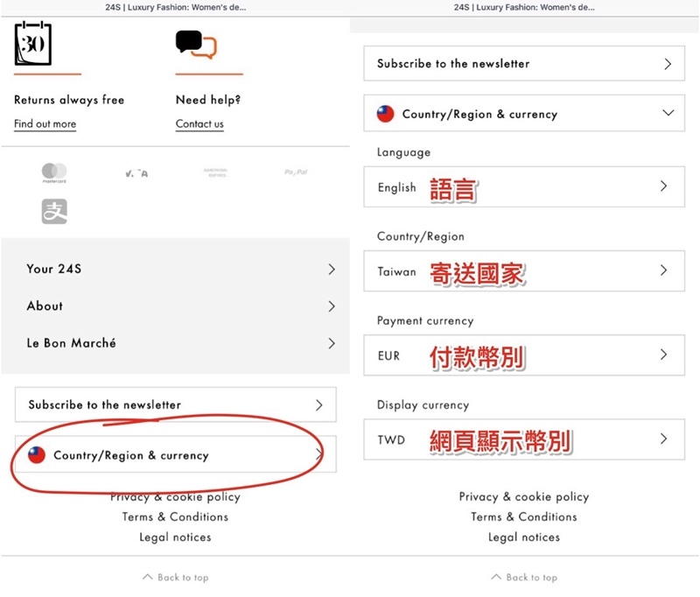Open the EUR payment currency selector
700x597 pixels.
pos(524,355)
